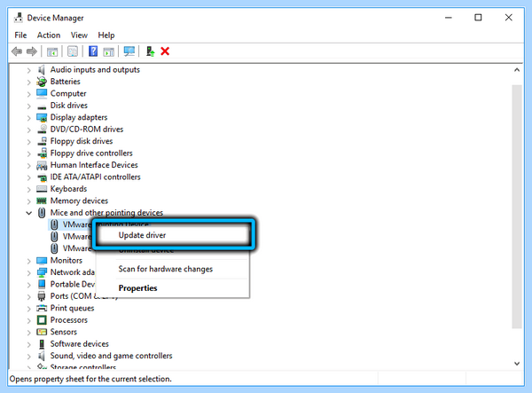The image size is (532, 393).
Task: Click the Properties toolbar icon
Action: tap(73, 51)
